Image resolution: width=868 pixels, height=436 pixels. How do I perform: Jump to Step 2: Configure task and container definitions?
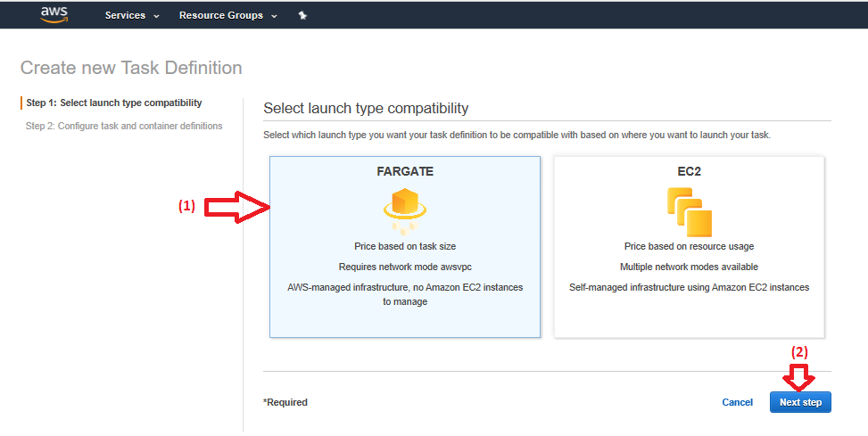click(124, 126)
